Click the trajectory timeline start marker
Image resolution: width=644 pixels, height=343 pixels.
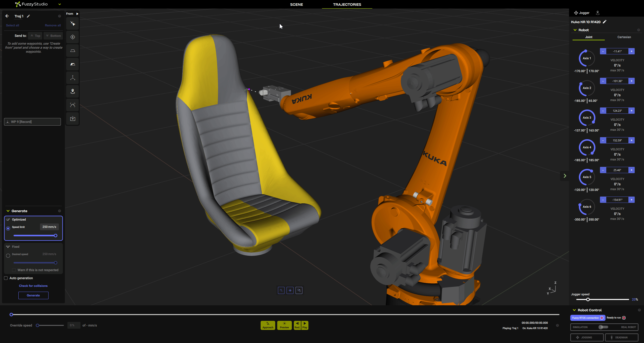click(x=11, y=315)
